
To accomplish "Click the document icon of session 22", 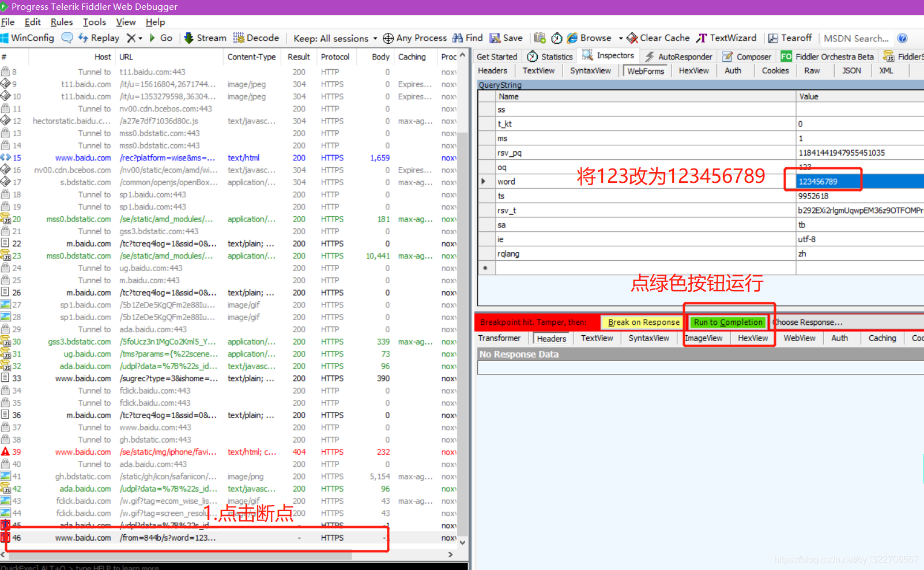I will pyautogui.click(x=6, y=243).
